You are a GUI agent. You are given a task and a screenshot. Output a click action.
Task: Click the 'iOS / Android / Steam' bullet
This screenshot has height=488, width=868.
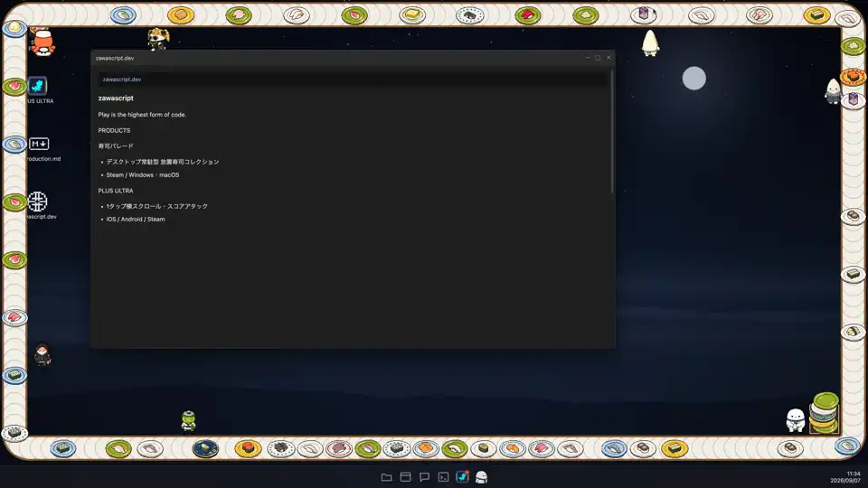136,219
